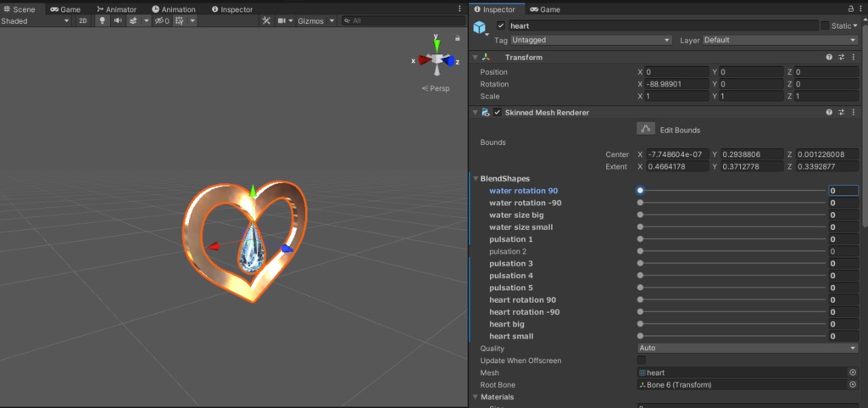This screenshot has height=408, width=868.
Task: Enable the Static checkbox
Action: tap(825, 25)
